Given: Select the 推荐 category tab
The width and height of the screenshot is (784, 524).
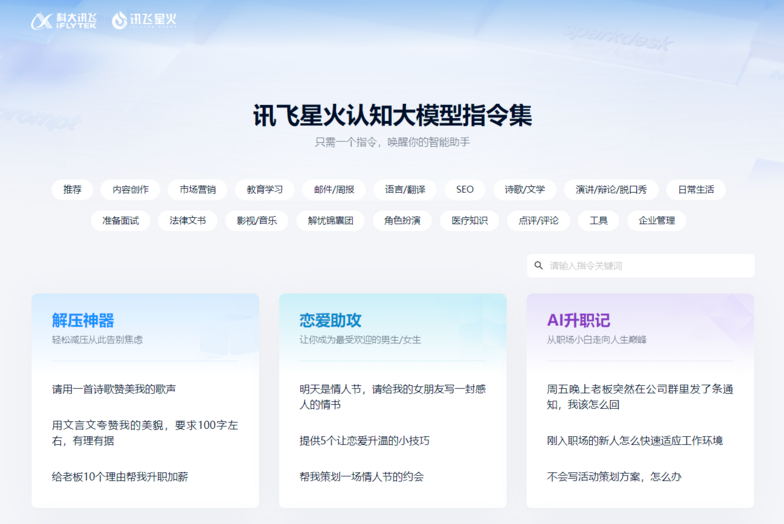Looking at the screenshot, I should pos(72,190).
